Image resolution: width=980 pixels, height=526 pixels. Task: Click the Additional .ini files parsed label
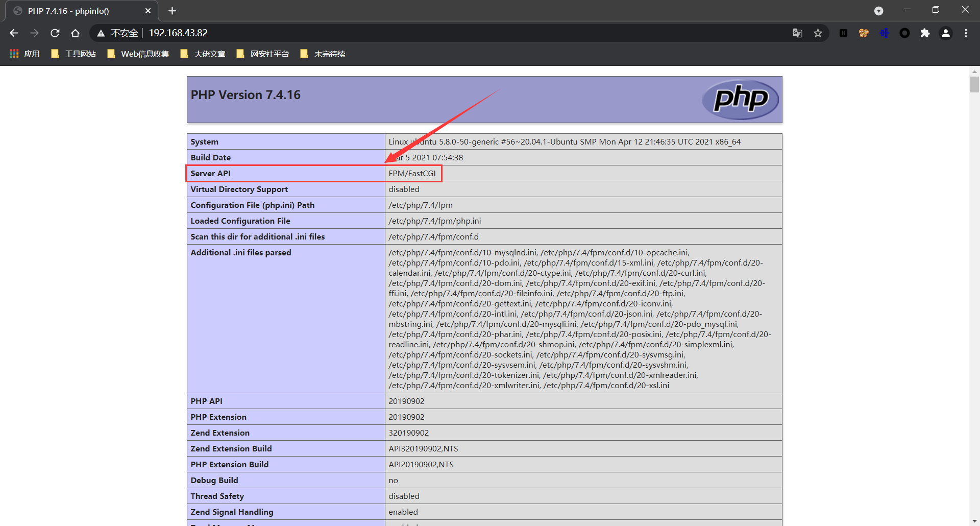click(241, 253)
